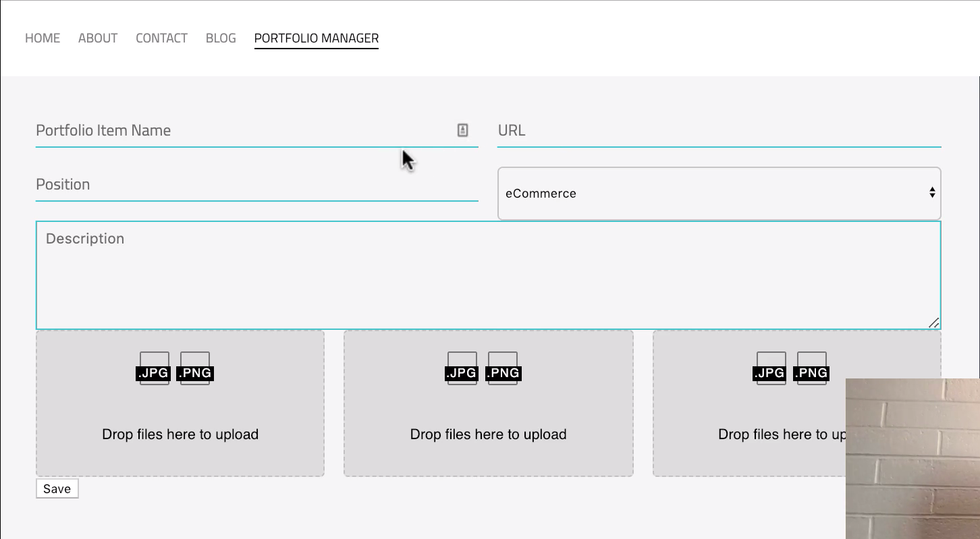Screen dimensions: 980x539
Task: Click the Save button
Action: point(57,489)
